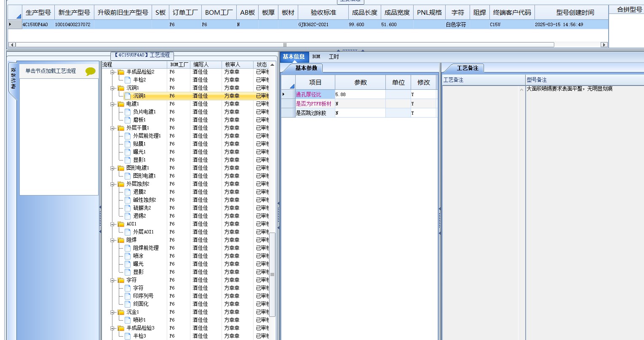Click top grid horizontal scrollbar right arrow
644x340 pixels.
(604, 45)
